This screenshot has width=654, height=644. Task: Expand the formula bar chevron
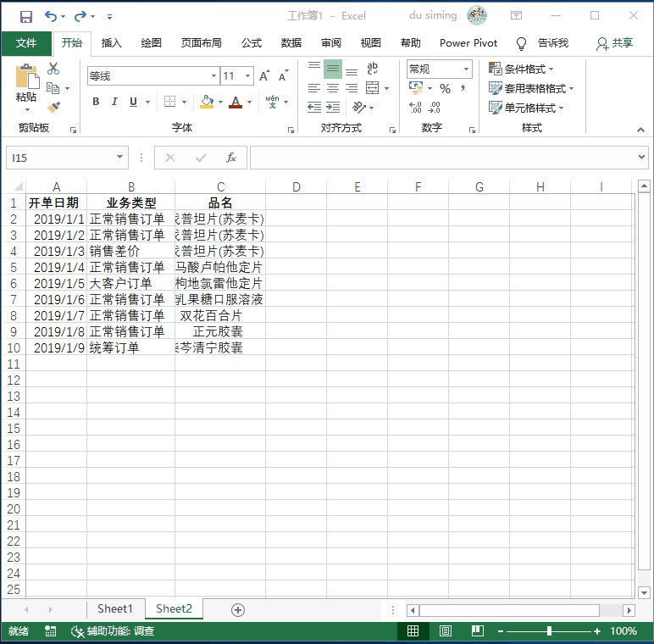pyautogui.click(x=641, y=158)
